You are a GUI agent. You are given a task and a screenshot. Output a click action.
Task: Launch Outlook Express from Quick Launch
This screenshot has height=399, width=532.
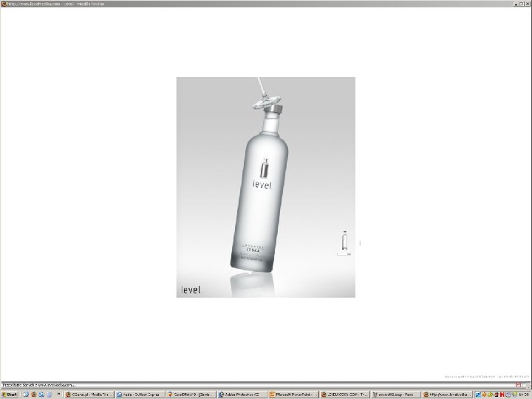[x=41, y=395]
